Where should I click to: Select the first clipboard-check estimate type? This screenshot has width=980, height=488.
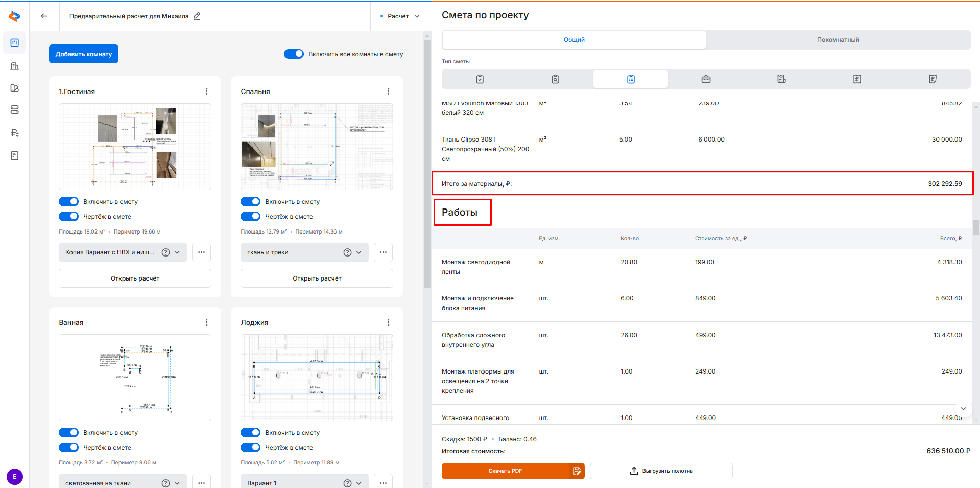480,79
